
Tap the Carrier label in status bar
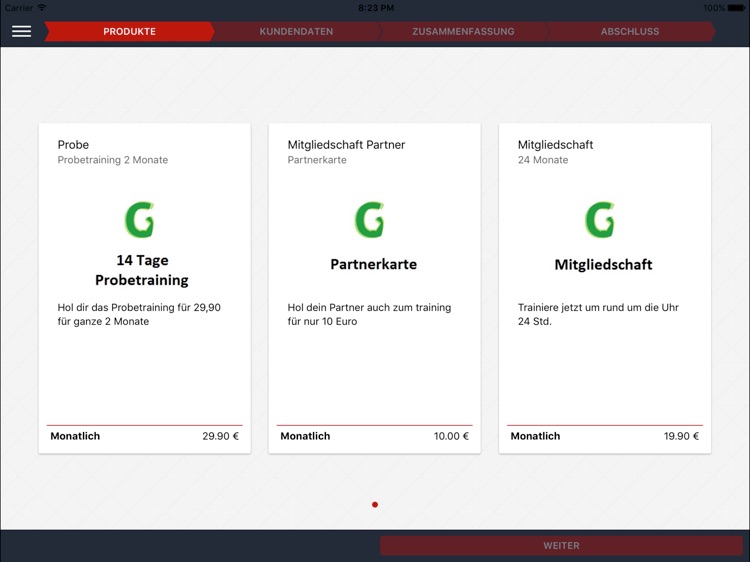19,8
